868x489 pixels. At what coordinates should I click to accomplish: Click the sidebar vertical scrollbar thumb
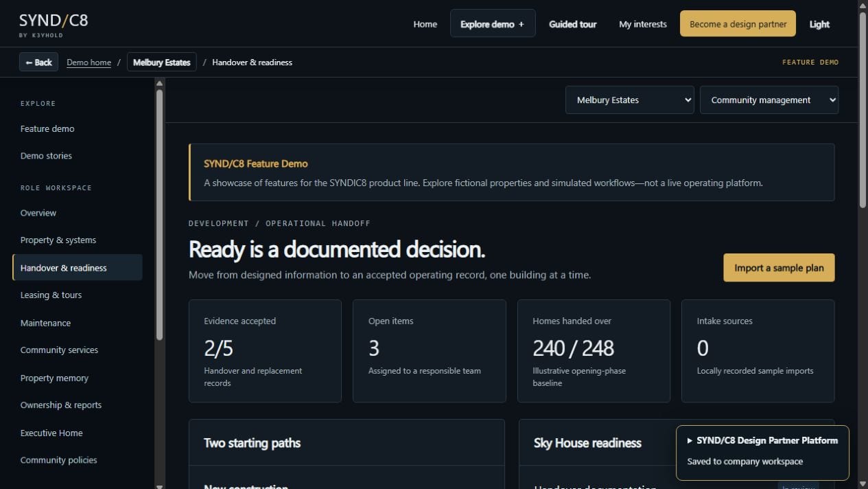click(x=160, y=214)
